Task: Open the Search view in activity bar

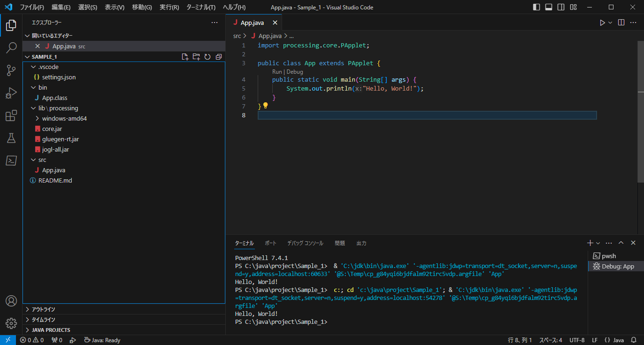Action: click(x=11, y=47)
